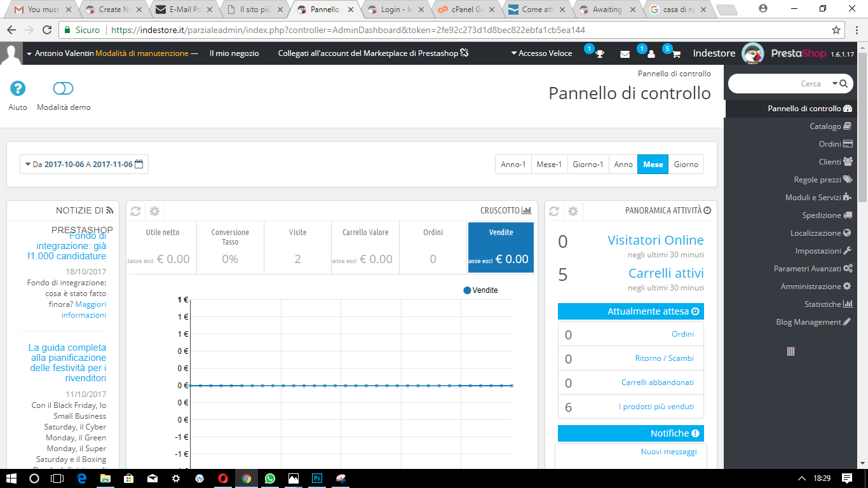The width and height of the screenshot is (868, 488).
Task: Open Ordini in the sidebar menu
Action: 836,144
